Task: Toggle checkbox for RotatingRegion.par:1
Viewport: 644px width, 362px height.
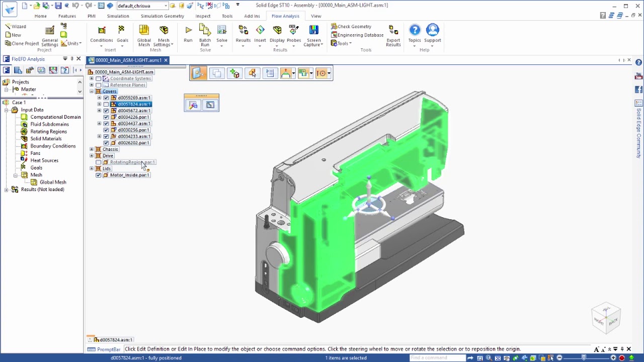Action: point(99,162)
